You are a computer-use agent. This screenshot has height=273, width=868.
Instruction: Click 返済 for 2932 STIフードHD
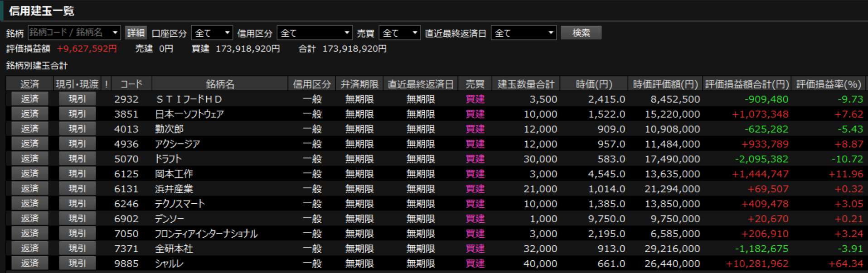click(30, 99)
